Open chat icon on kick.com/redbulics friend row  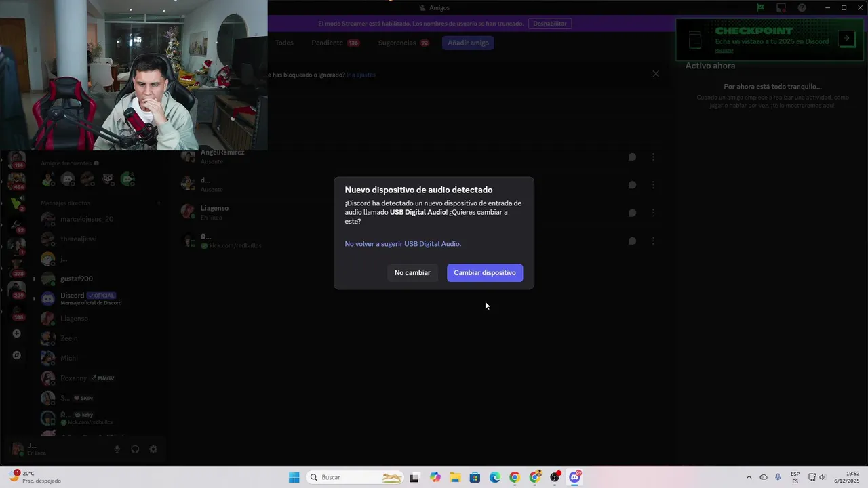[632, 241]
